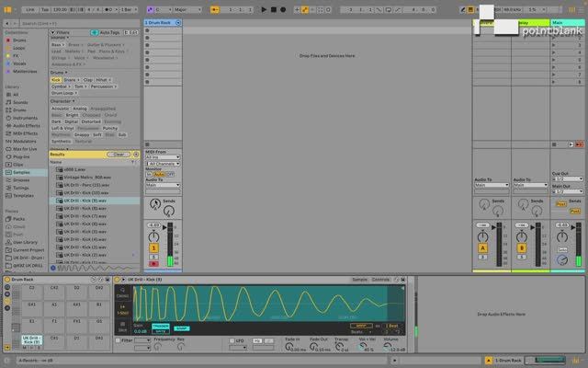Viewport: 588px width, 368px height.
Task: Toggle track 1 activator button
Action: click(x=153, y=248)
